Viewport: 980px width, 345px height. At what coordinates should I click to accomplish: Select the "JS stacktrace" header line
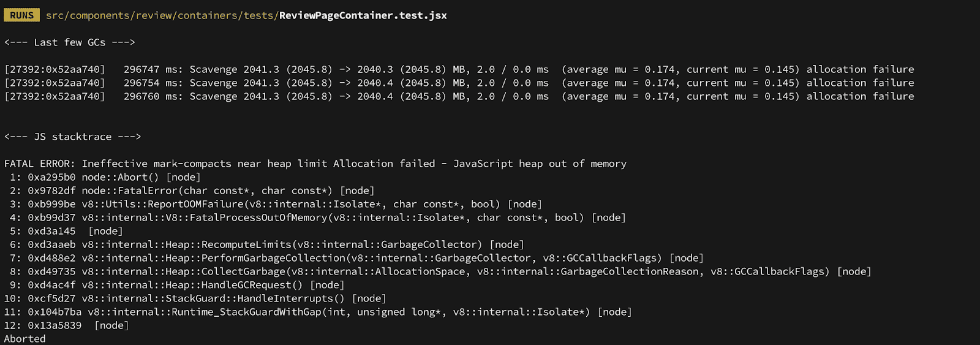(x=72, y=137)
